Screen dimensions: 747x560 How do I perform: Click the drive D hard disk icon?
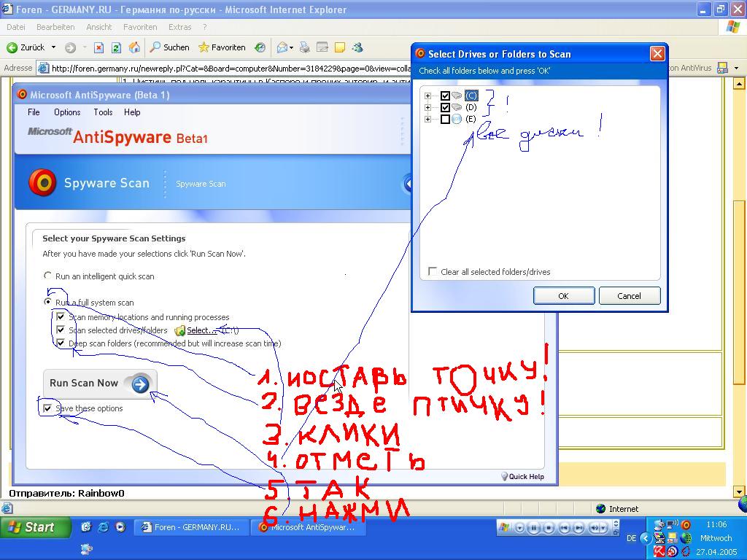tap(457, 107)
